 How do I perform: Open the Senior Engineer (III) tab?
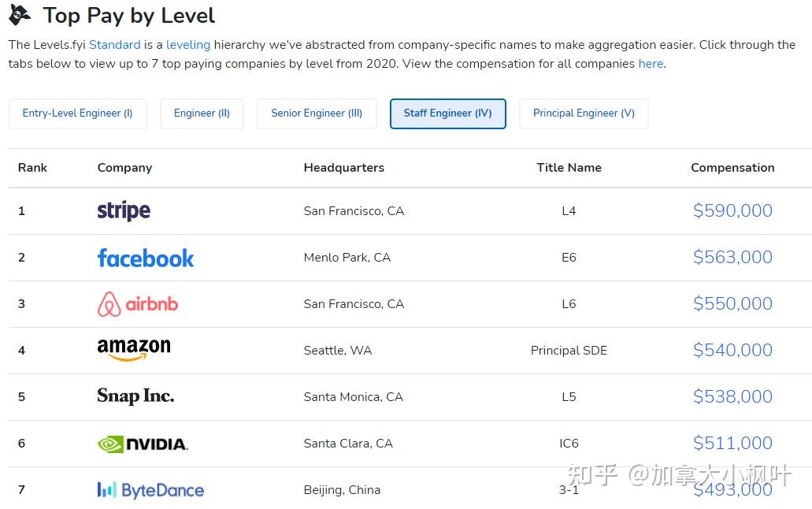pos(317,113)
